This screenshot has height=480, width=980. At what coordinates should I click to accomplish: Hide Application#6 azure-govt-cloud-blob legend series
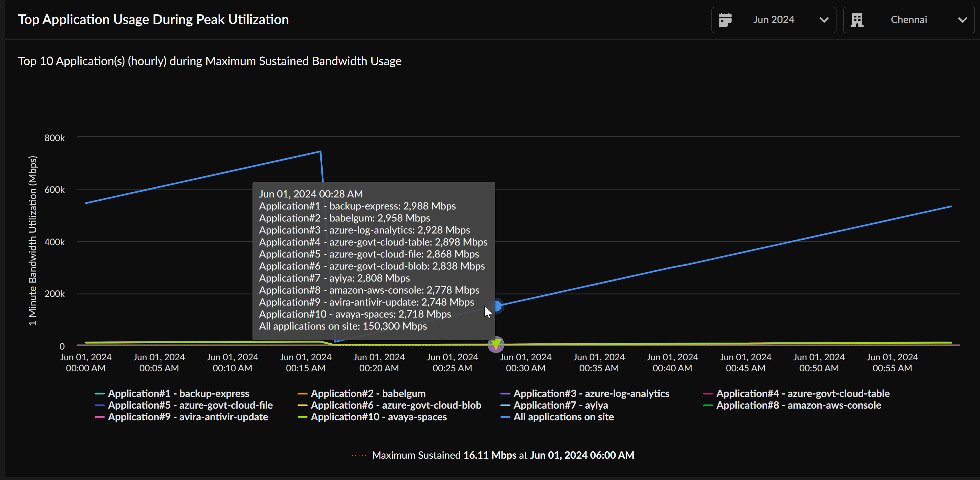tap(396, 405)
